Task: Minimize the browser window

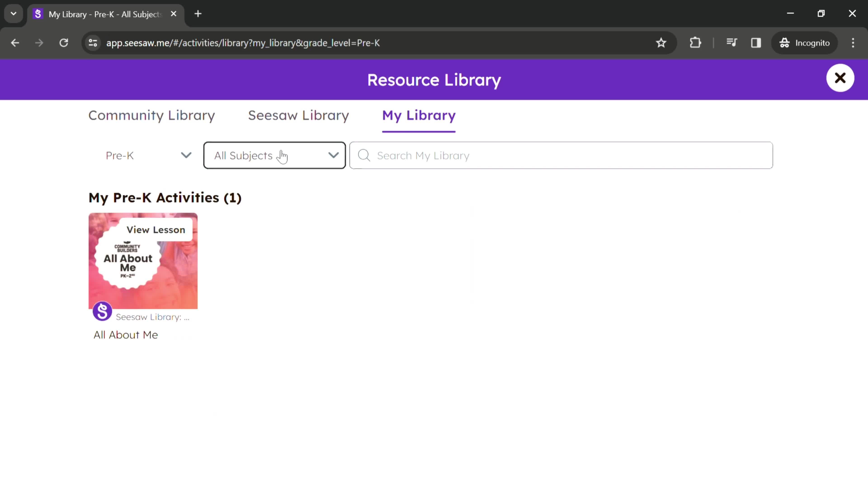Action: (790, 14)
